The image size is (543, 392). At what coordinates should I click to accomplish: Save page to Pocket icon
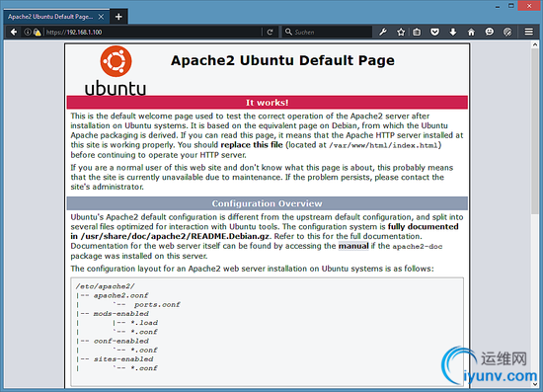pyautogui.click(x=435, y=33)
